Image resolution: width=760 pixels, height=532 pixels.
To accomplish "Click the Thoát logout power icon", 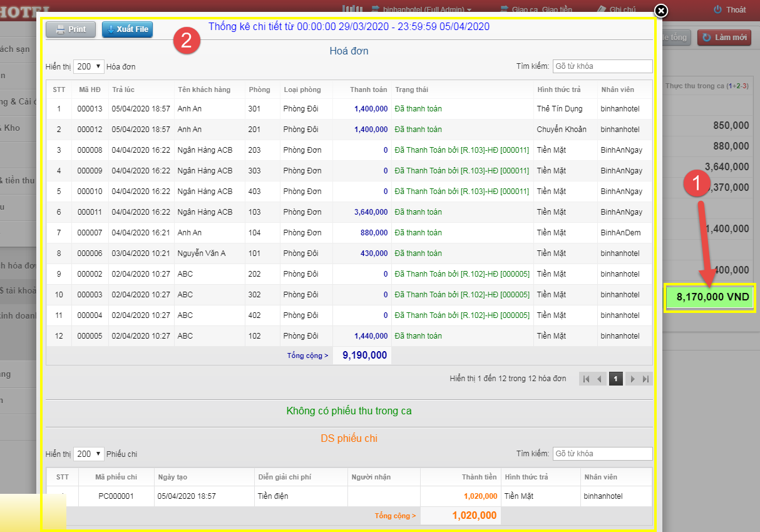I will pos(717,9).
